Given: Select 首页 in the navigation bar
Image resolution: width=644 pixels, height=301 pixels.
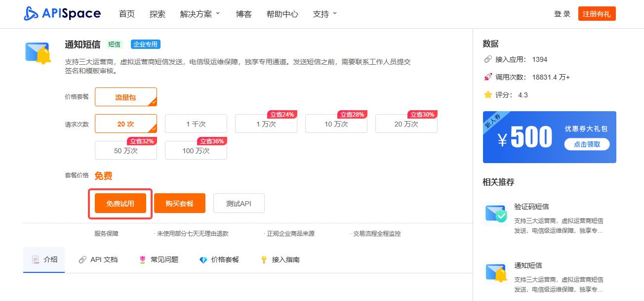Looking at the screenshot, I should pos(126,14).
